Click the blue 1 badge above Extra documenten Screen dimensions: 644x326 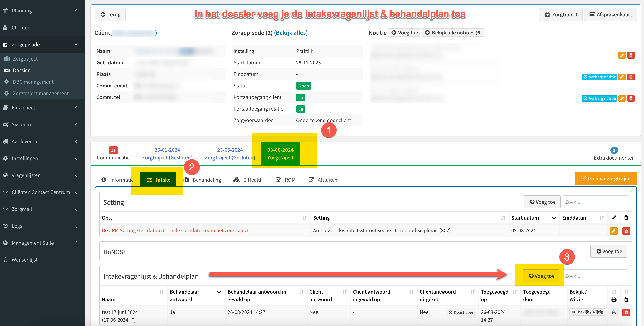614,150
